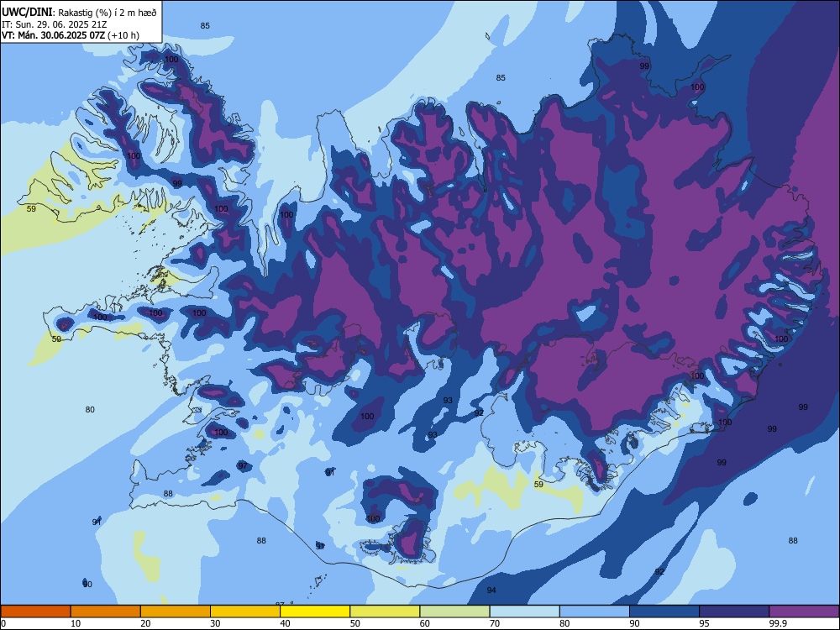
Task: Click the amber 20–30 legend swatch
Action: 176,612
